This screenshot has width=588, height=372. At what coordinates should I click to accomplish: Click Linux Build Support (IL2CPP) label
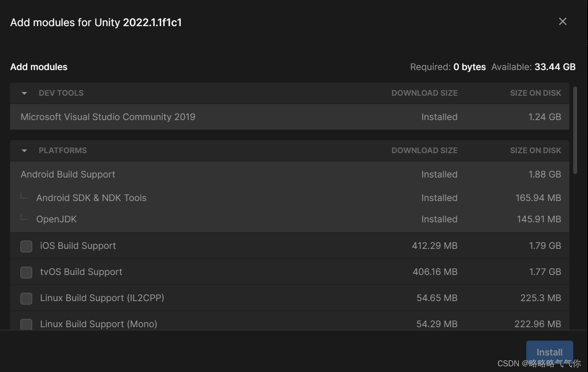[x=102, y=298]
